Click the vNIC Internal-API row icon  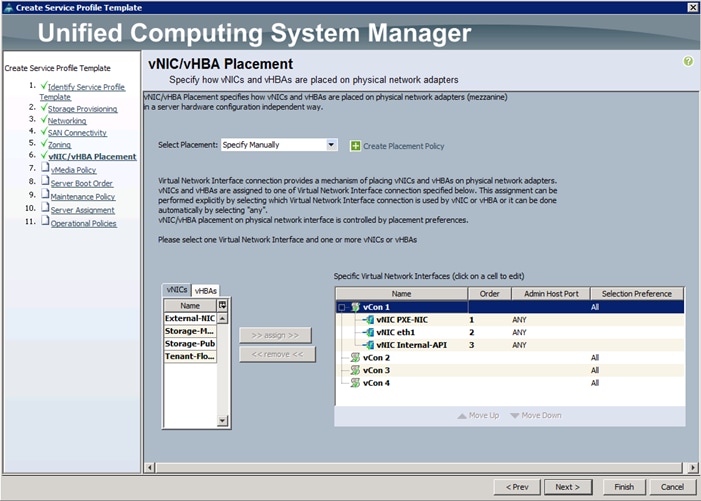(369, 345)
